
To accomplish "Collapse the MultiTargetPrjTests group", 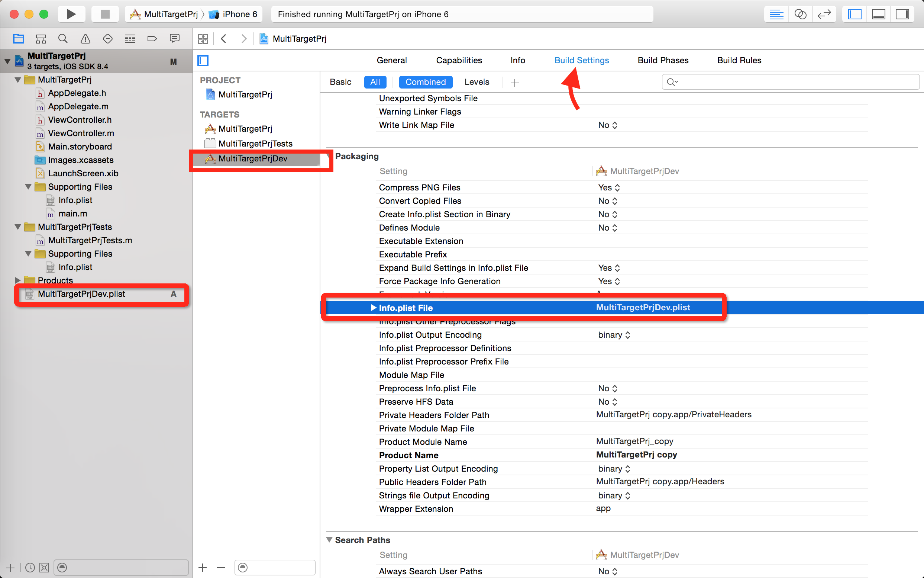I will [x=17, y=227].
